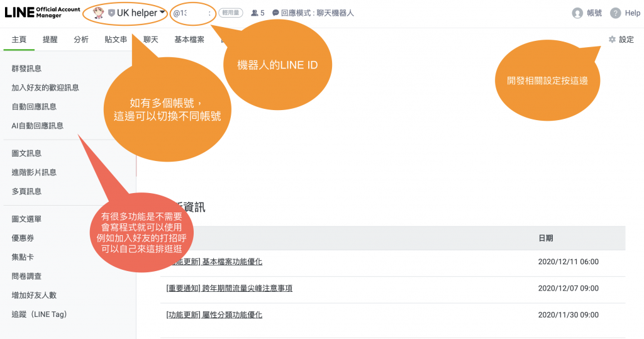Switch to the 主頁 tab
This screenshot has width=644, height=339.
tap(19, 40)
